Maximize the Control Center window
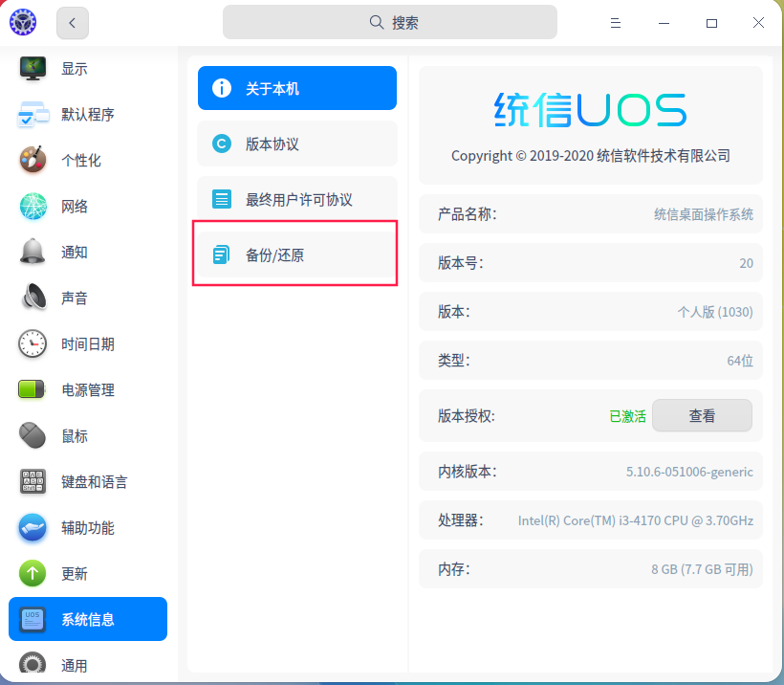 pos(711,23)
